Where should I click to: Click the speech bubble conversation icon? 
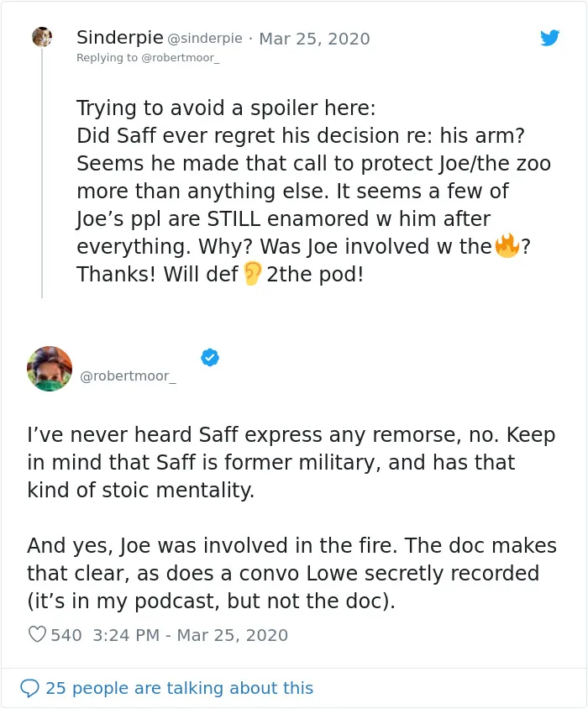(x=30, y=688)
